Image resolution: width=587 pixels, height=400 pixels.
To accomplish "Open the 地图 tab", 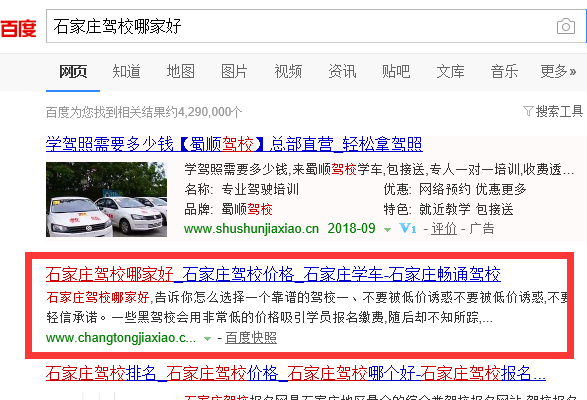I will point(181,71).
